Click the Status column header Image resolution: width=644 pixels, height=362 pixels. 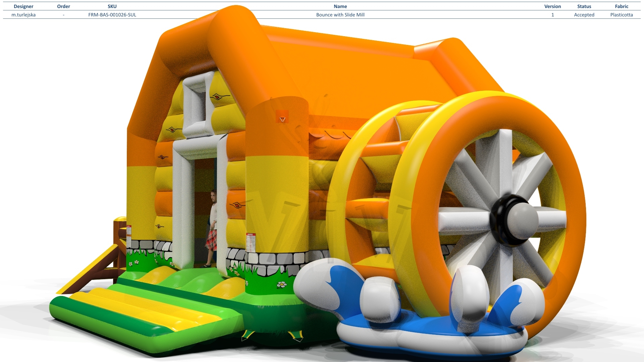pyautogui.click(x=584, y=6)
